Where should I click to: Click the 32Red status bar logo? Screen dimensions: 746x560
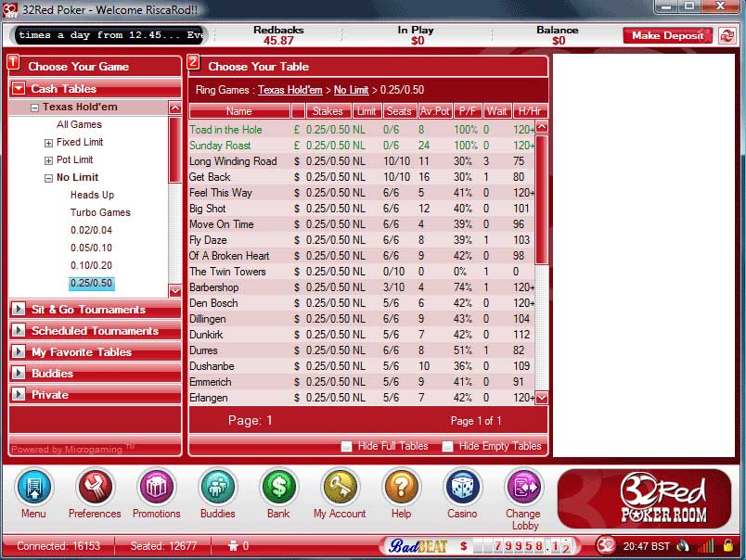click(606, 545)
